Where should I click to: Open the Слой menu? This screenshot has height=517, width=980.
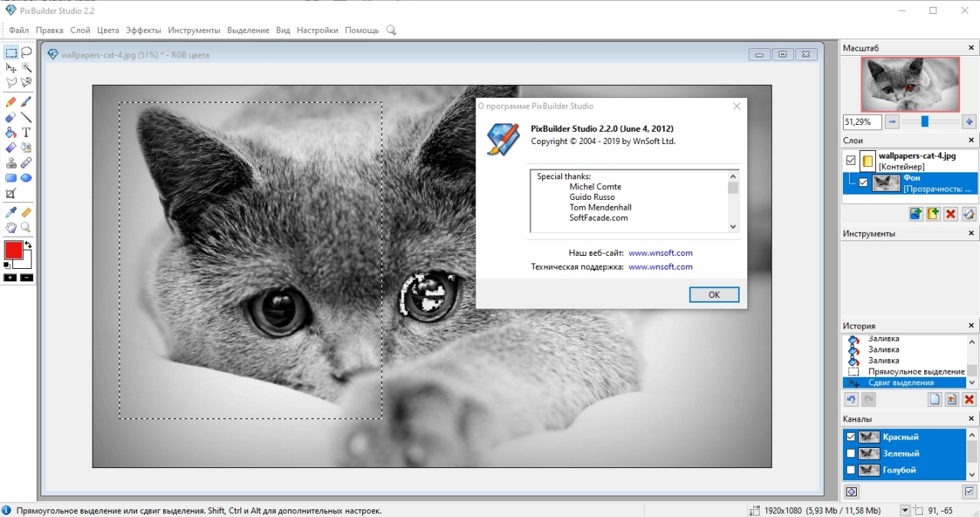click(80, 30)
